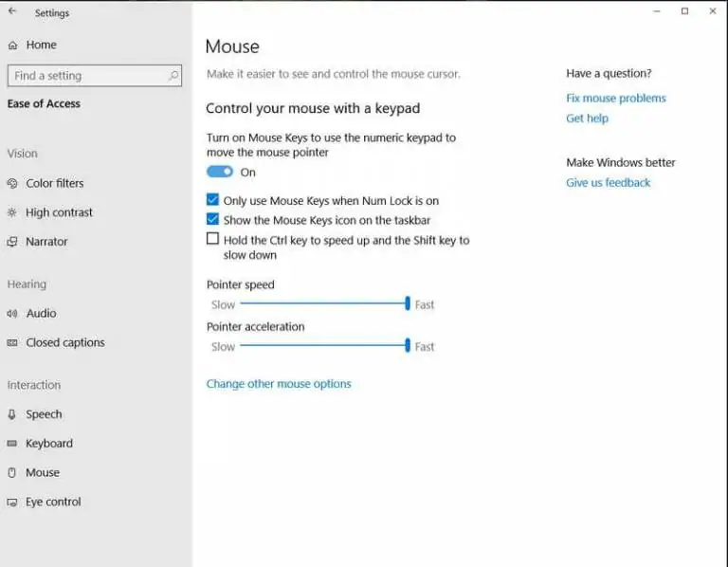This screenshot has width=728, height=567.
Task: Uncheck Only use Mouse Keys when Num Lock on
Action: [212, 200]
